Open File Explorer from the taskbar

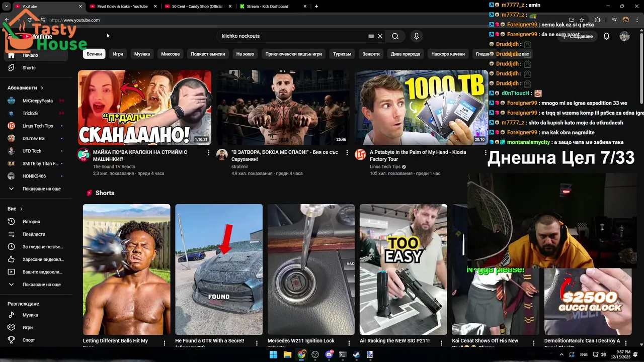[287, 354]
